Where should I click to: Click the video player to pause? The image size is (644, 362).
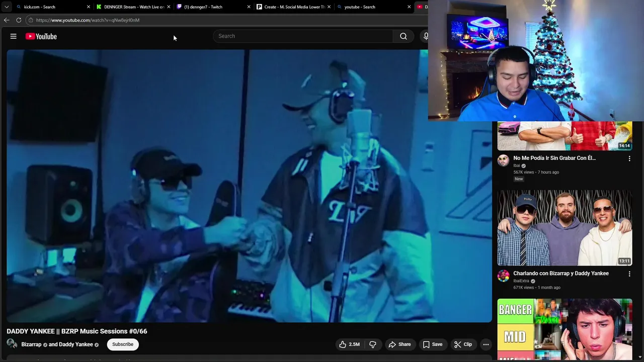249,186
